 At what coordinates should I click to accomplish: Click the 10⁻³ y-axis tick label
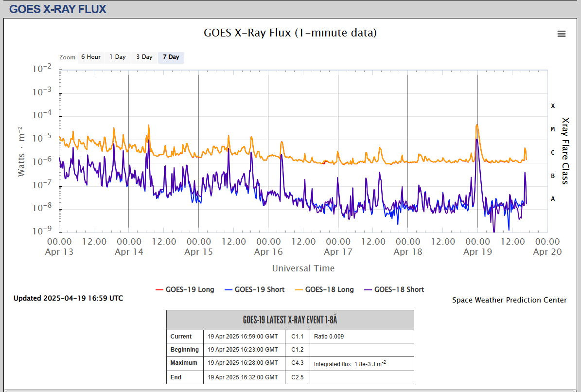coord(42,91)
